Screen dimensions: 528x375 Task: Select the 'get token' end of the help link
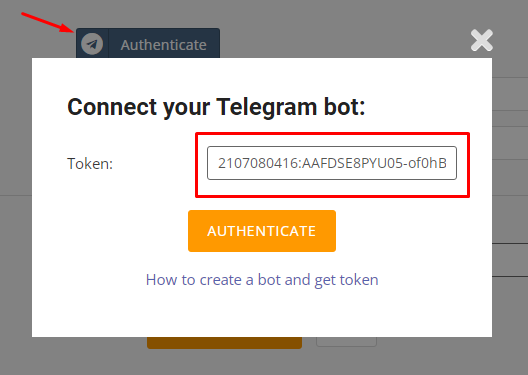click(x=346, y=280)
